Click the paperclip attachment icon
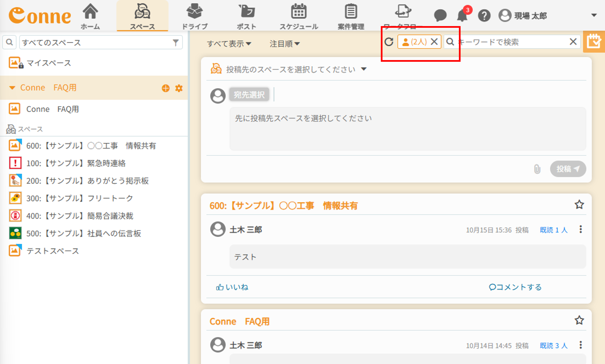Image resolution: width=605 pixels, height=364 pixels. click(537, 169)
